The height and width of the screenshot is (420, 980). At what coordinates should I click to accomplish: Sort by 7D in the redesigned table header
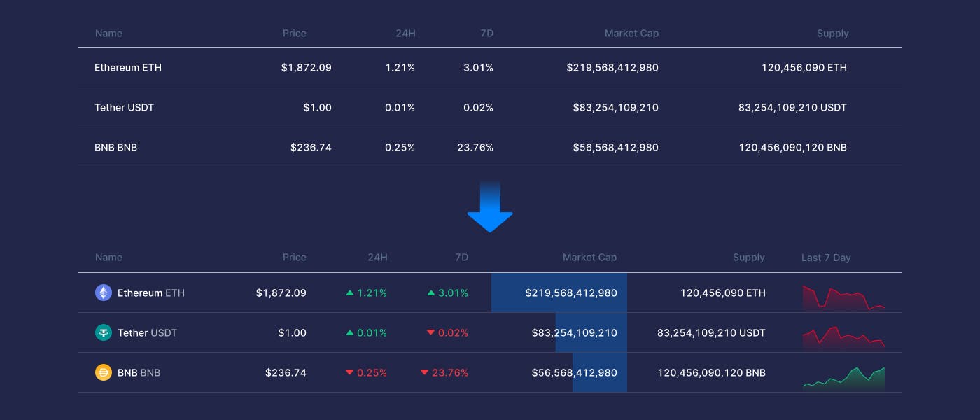click(x=461, y=258)
